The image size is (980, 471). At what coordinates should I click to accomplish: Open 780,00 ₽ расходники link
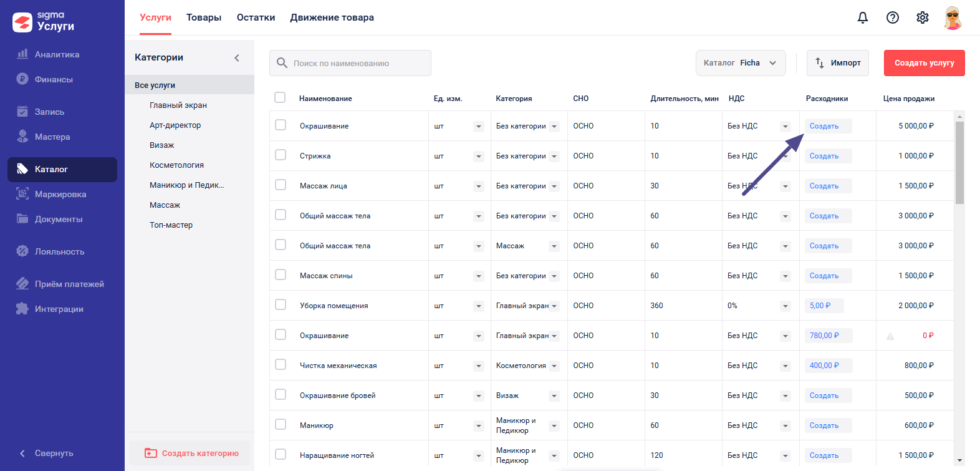click(x=828, y=336)
